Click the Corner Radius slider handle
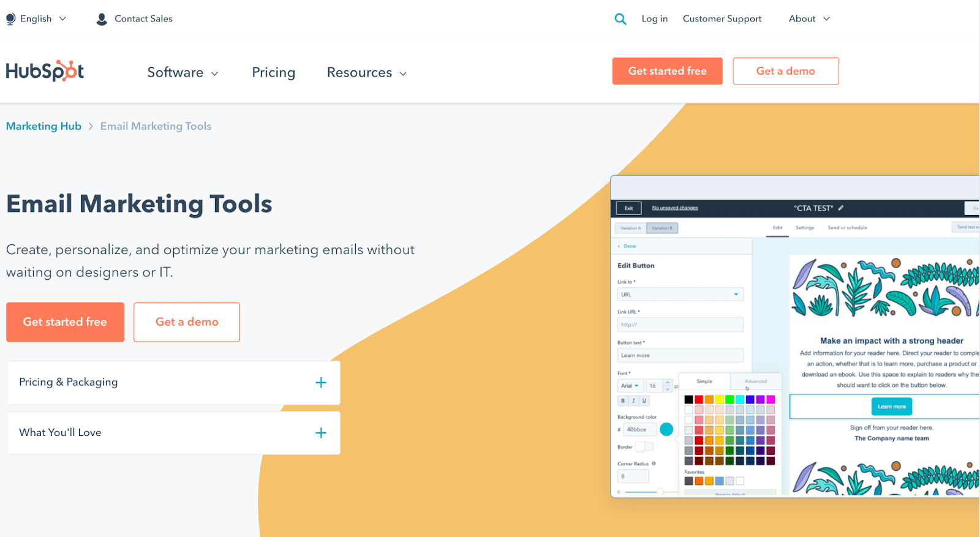Image resolution: width=980 pixels, height=537 pixels. 660,492
